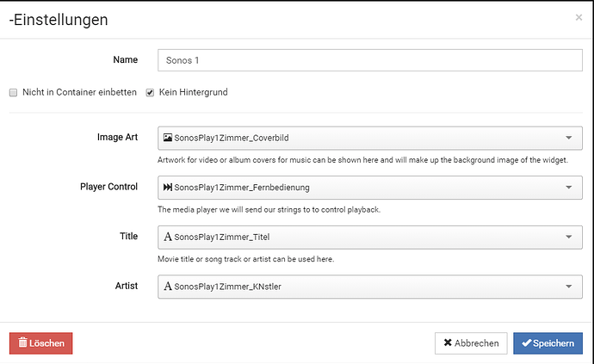
Task: Open the Player Control dropdown
Action: [x=369, y=188]
